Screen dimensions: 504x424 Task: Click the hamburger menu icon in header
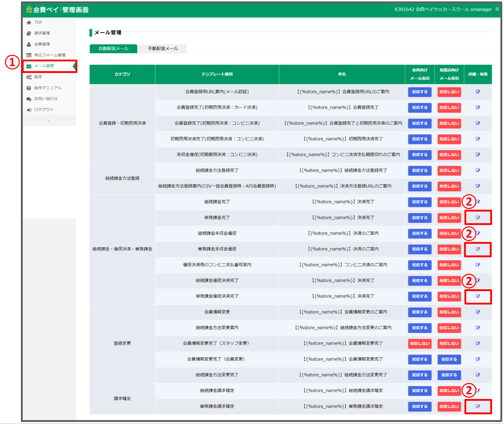[497, 9]
